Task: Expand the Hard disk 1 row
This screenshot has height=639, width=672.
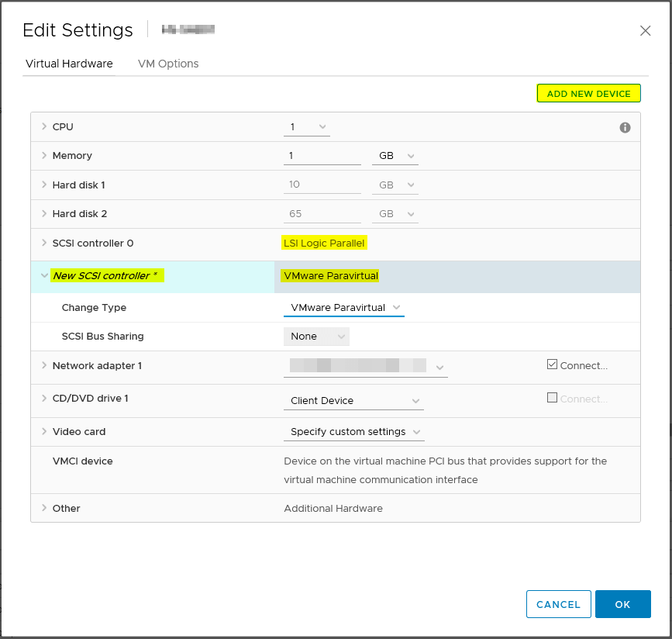Action: point(44,185)
